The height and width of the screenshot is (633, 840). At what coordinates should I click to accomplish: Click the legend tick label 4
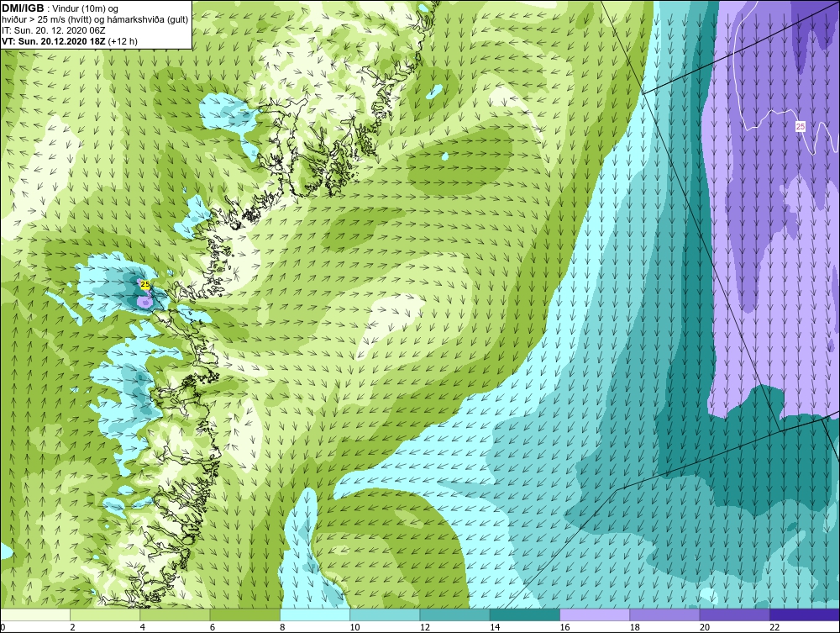pos(143,627)
